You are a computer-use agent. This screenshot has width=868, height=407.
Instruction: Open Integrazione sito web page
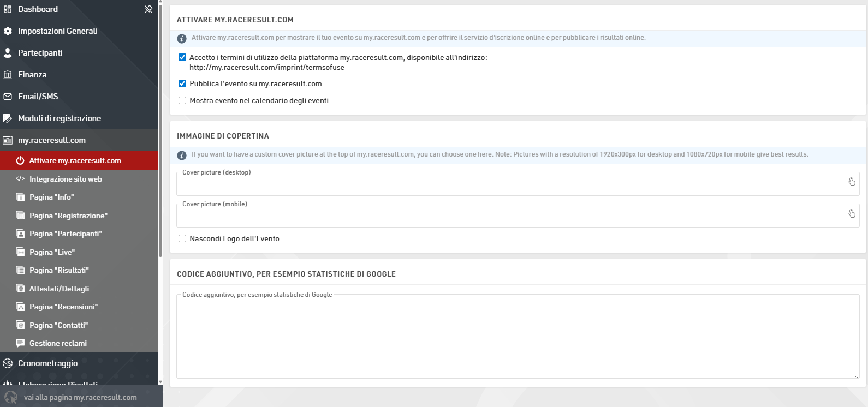click(x=66, y=179)
